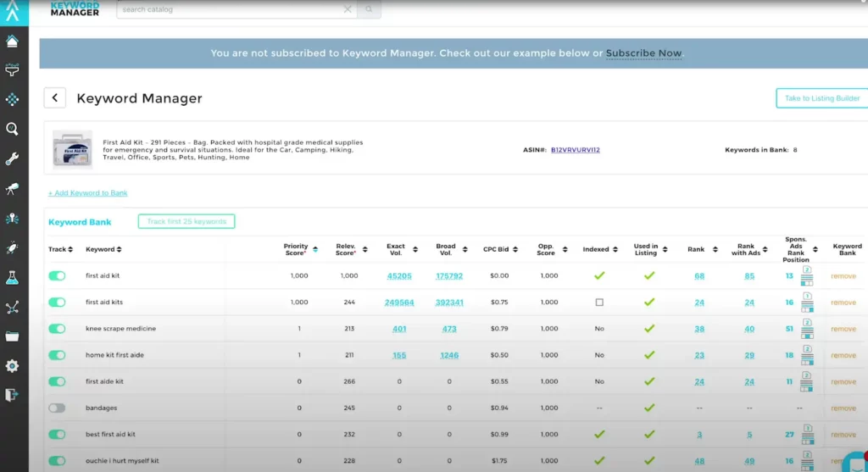This screenshot has width=868, height=472.
Task: Sort by Rank column
Action: tap(715, 249)
